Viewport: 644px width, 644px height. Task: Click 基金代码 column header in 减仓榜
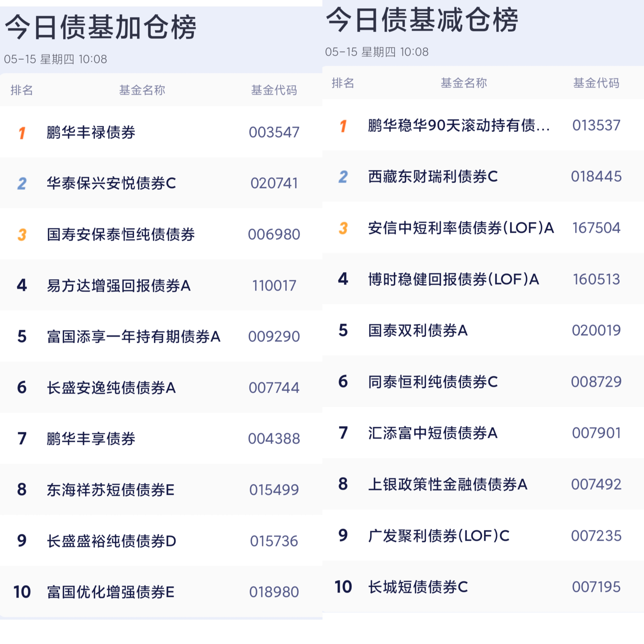pos(596,83)
